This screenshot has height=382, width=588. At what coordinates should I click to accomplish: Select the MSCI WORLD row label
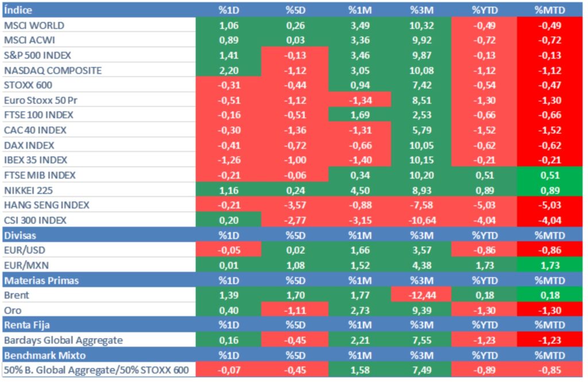click(34, 25)
